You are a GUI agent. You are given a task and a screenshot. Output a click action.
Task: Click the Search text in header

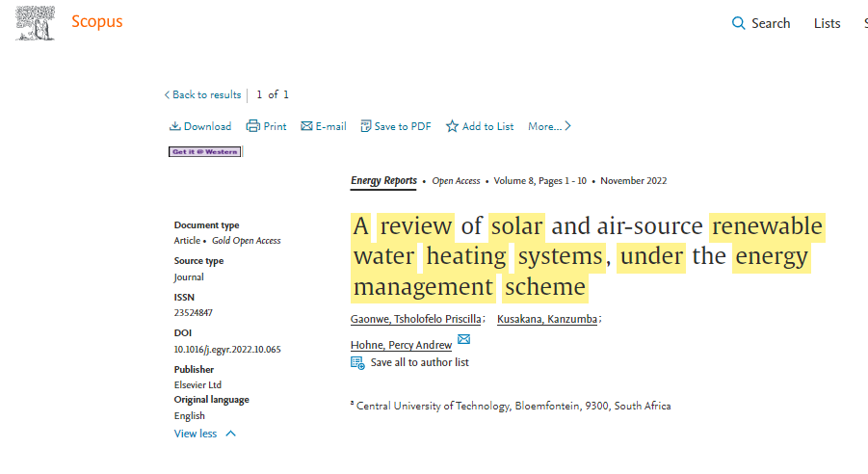click(x=771, y=23)
